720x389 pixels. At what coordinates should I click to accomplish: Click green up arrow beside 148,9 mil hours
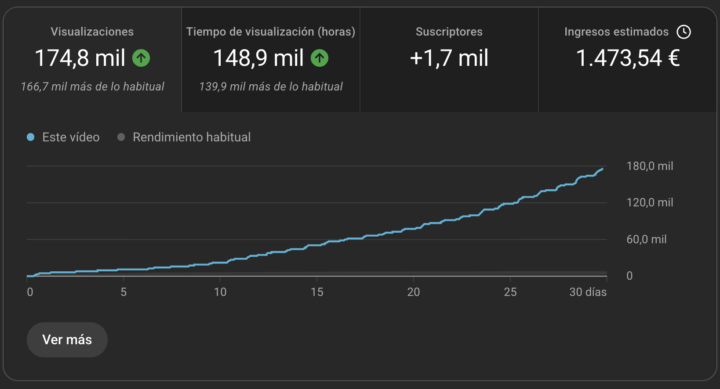point(320,58)
